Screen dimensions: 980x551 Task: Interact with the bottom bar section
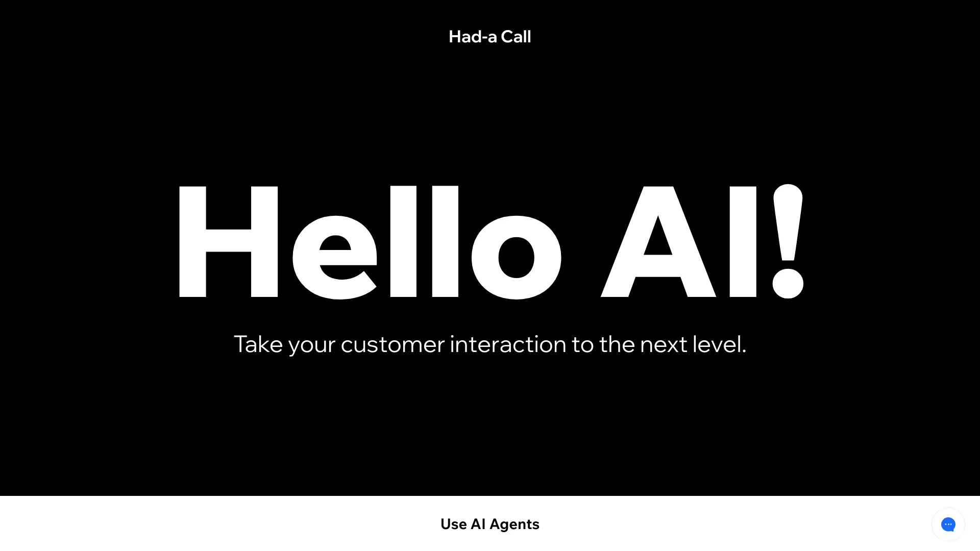[x=490, y=524]
